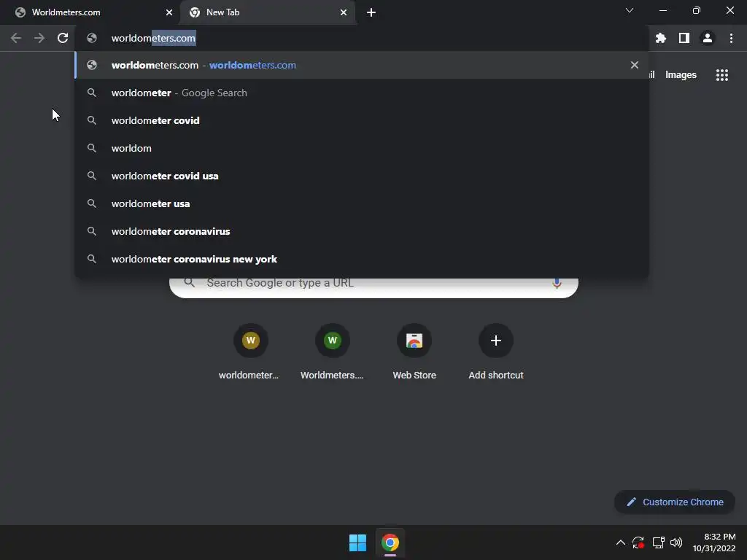Open the Google apps grid icon
The image size is (747, 560).
click(x=722, y=75)
